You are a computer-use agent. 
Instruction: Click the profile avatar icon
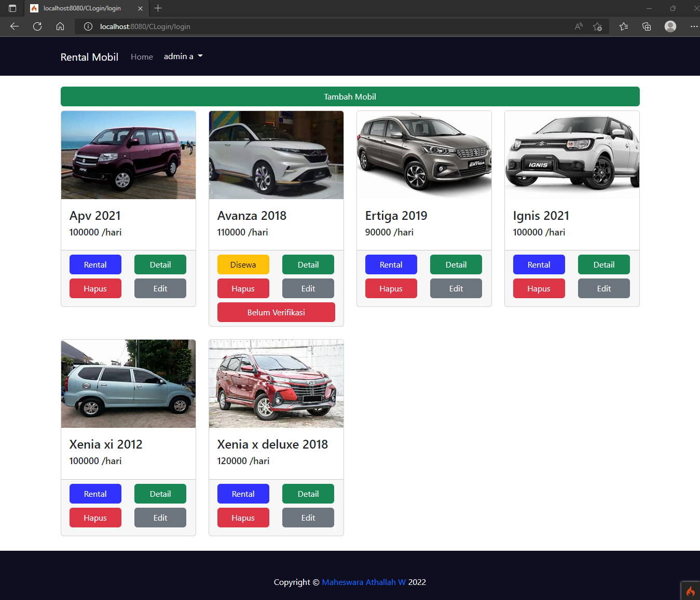click(x=670, y=26)
